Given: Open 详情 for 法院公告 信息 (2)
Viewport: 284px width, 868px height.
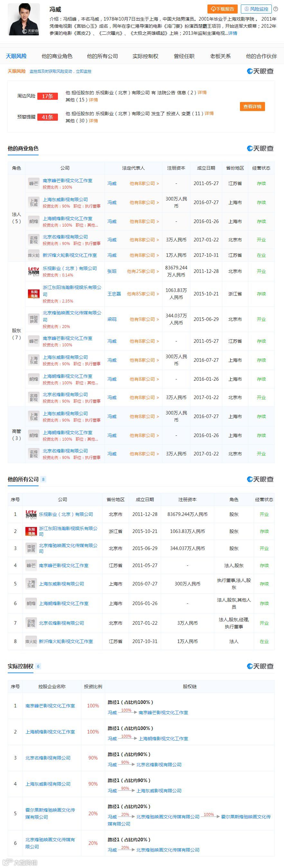Looking at the screenshot, I should coord(202,93).
